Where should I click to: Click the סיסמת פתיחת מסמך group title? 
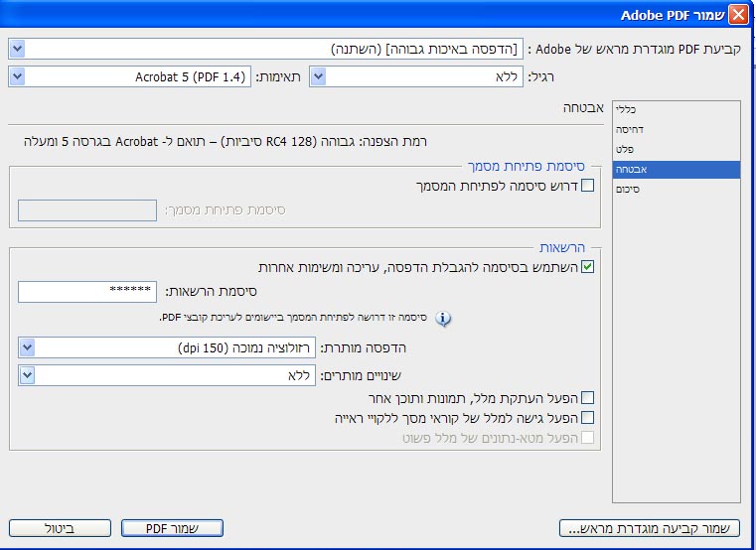(526, 167)
